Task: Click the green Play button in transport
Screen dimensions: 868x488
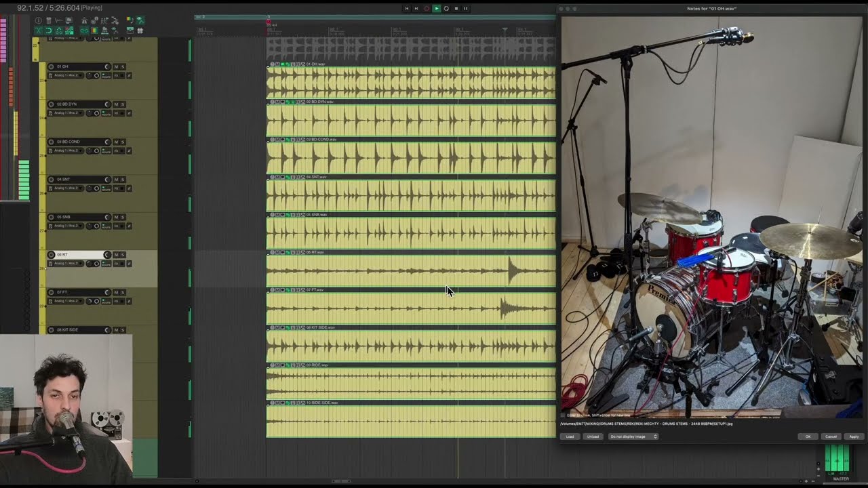Action: click(437, 8)
